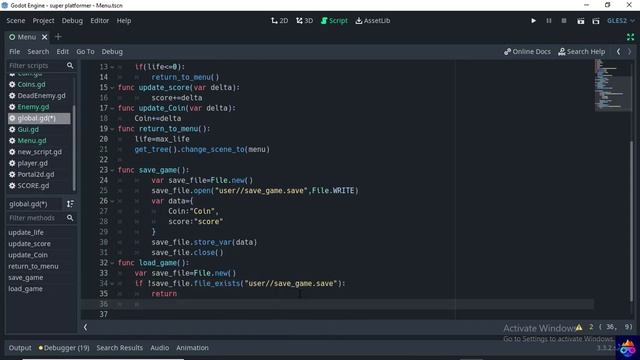
Task: Open Gui.gd script
Action: 28,129
